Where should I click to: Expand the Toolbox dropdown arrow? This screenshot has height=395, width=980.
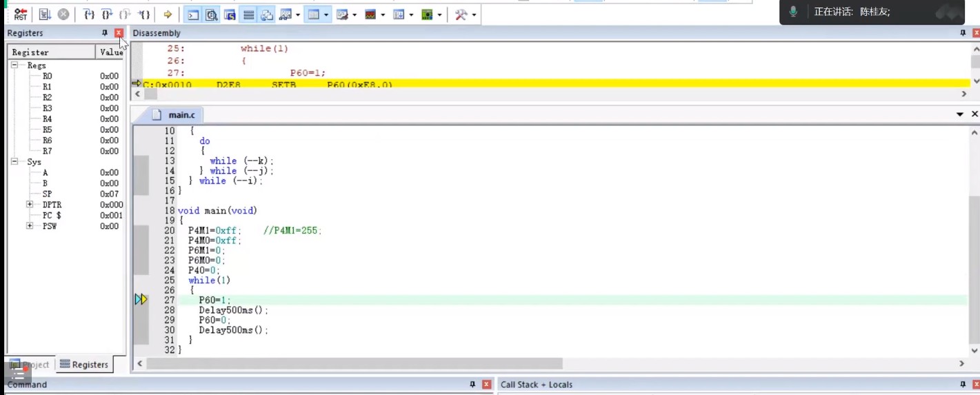click(x=474, y=14)
